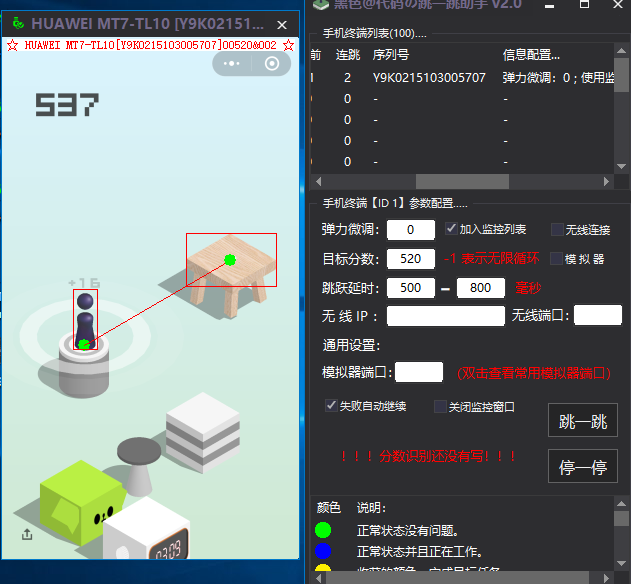Click the 连跳 column header
This screenshot has height=584, width=631.
pyautogui.click(x=348, y=55)
